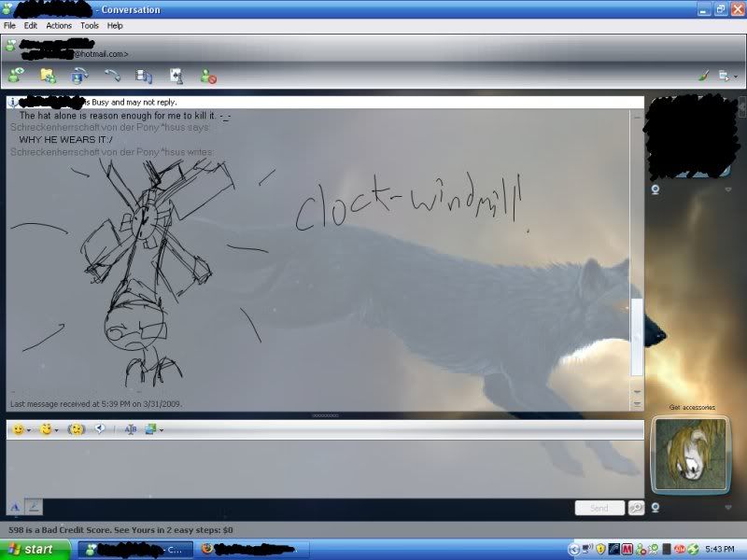Image resolution: width=747 pixels, height=560 pixels.
Task: Open the background picker dropdown arrow
Action: tap(162, 430)
